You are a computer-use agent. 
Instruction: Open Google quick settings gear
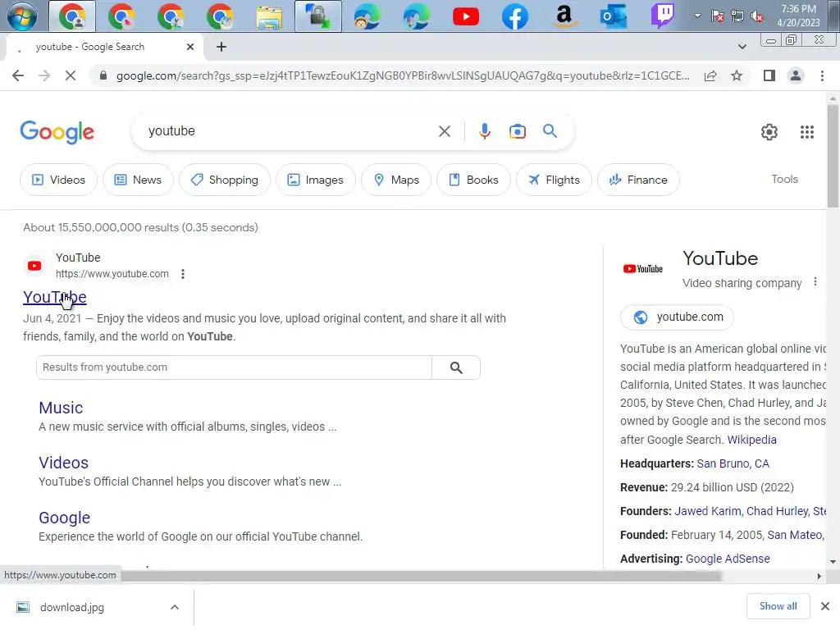pos(769,132)
